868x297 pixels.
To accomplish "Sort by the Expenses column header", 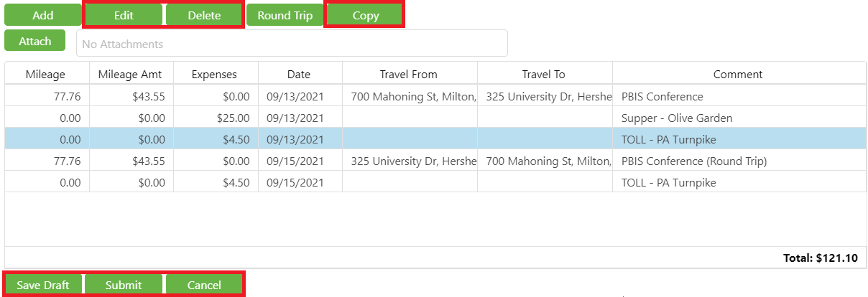I will pos(215,74).
